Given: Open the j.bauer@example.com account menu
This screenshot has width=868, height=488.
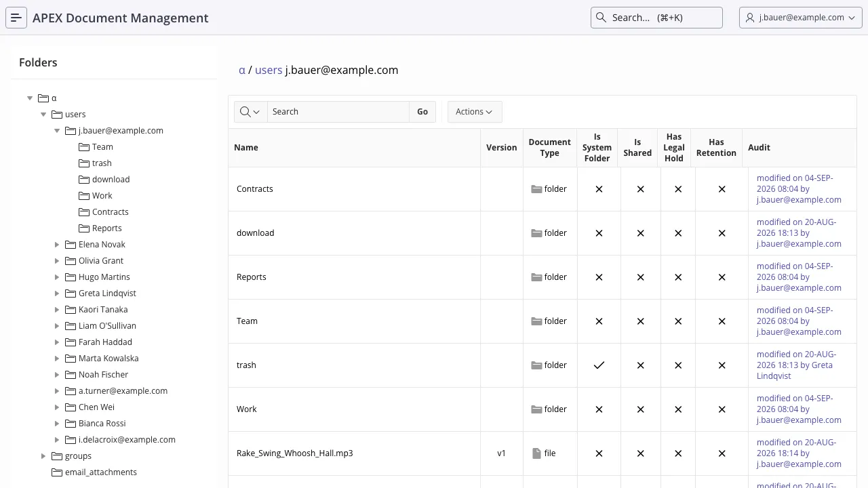Looking at the screenshot, I should [801, 18].
